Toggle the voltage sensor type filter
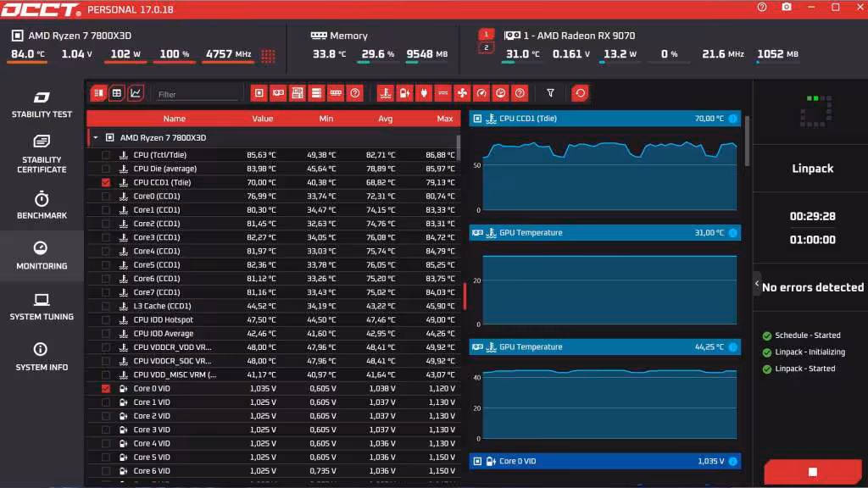The width and height of the screenshot is (868, 488). click(x=404, y=93)
